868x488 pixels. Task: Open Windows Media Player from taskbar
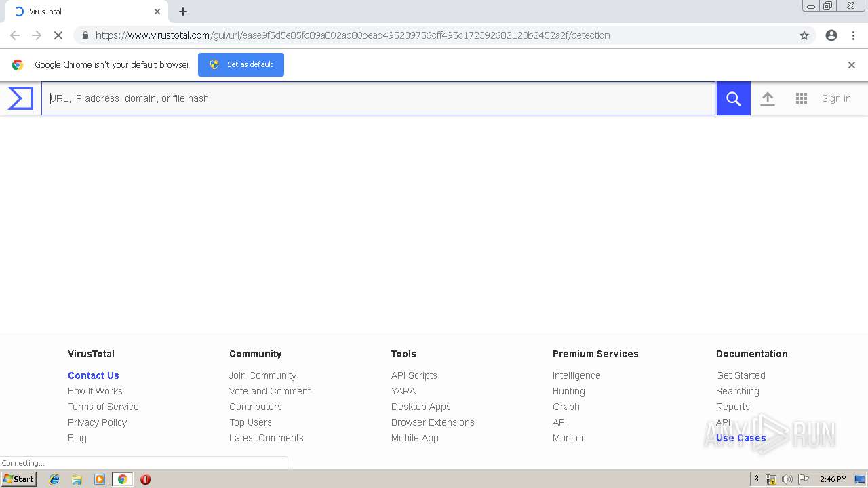[100, 479]
